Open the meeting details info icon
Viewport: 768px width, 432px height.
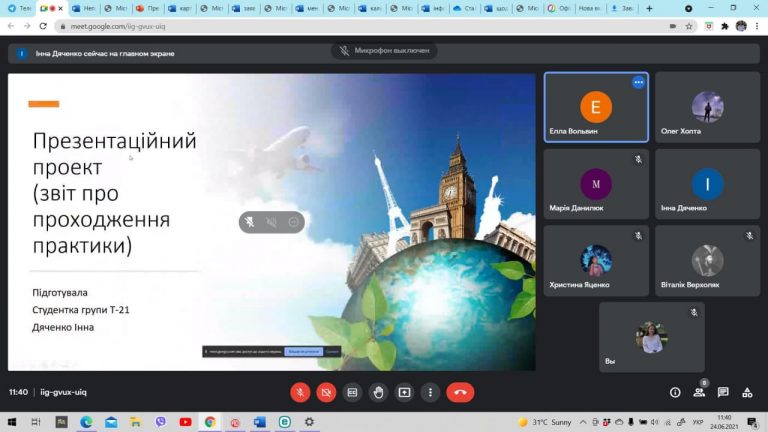click(x=675, y=392)
